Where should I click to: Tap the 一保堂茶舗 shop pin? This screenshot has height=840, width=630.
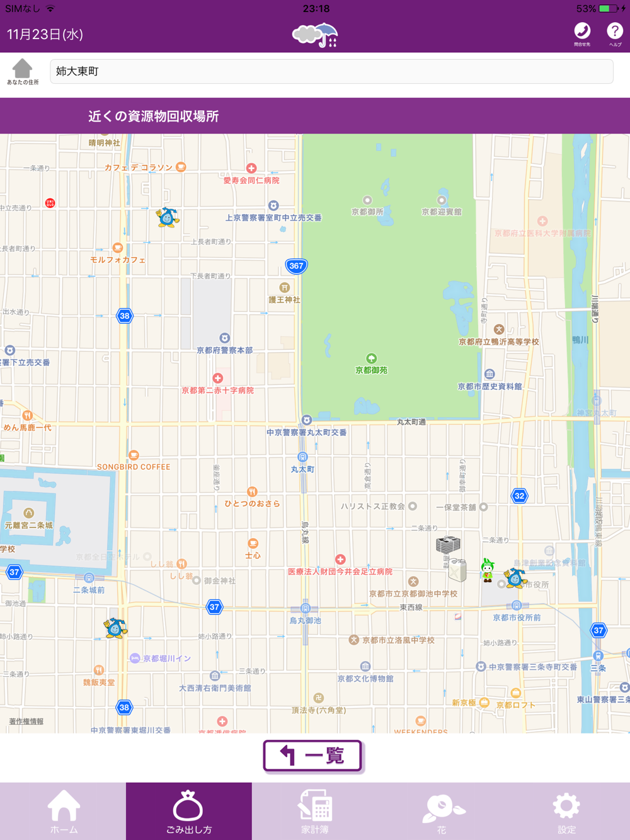click(x=483, y=507)
